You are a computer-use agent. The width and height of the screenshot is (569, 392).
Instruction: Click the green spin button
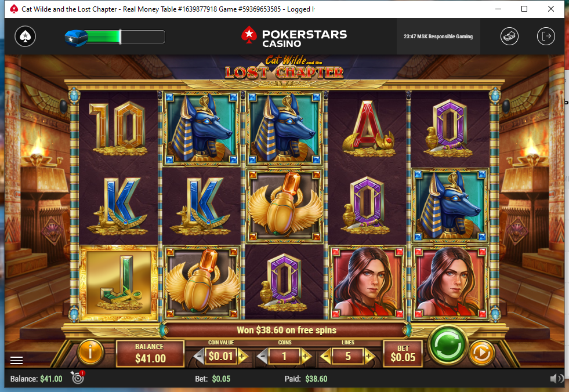[x=447, y=344]
